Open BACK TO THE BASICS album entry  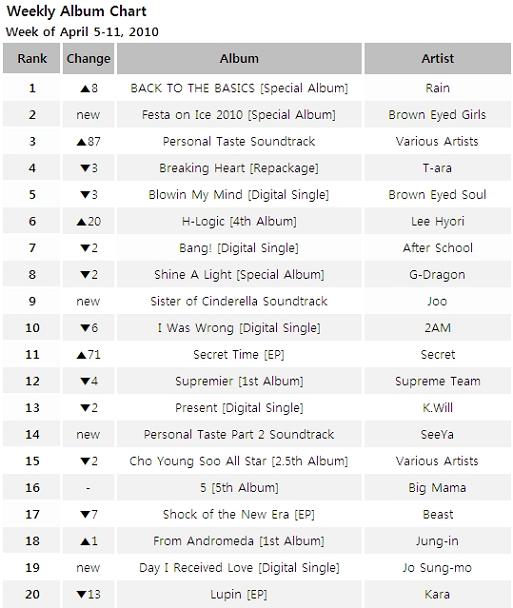pos(239,88)
